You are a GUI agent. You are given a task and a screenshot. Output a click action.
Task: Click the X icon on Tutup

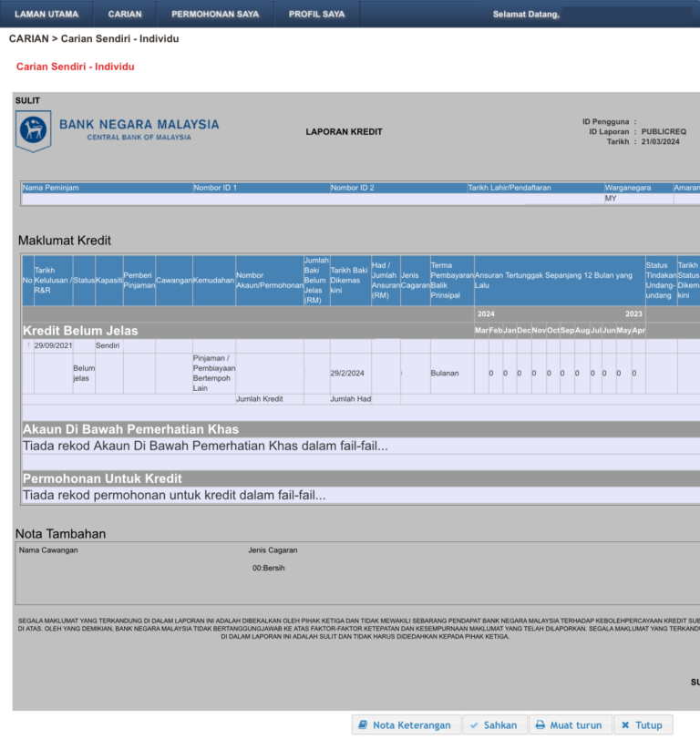[625, 725]
